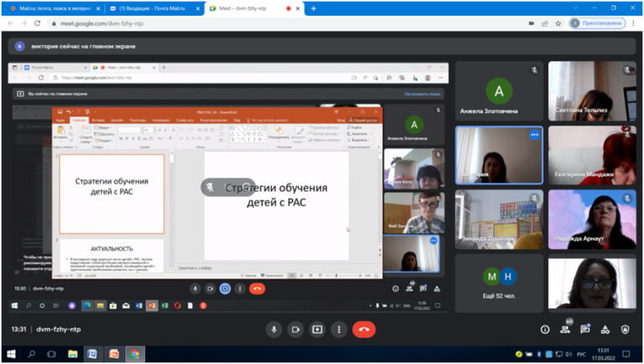The image size is (644, 364).
Task: Click Главная ribbon tab in shared PowerPoint
Action: 79,120
